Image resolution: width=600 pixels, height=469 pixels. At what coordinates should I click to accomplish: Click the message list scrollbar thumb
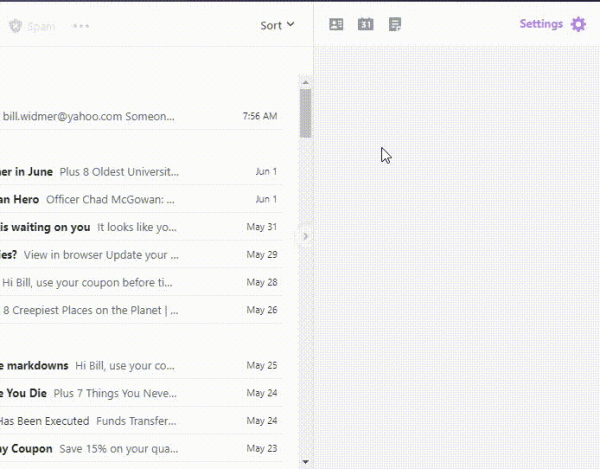(305, 113)
